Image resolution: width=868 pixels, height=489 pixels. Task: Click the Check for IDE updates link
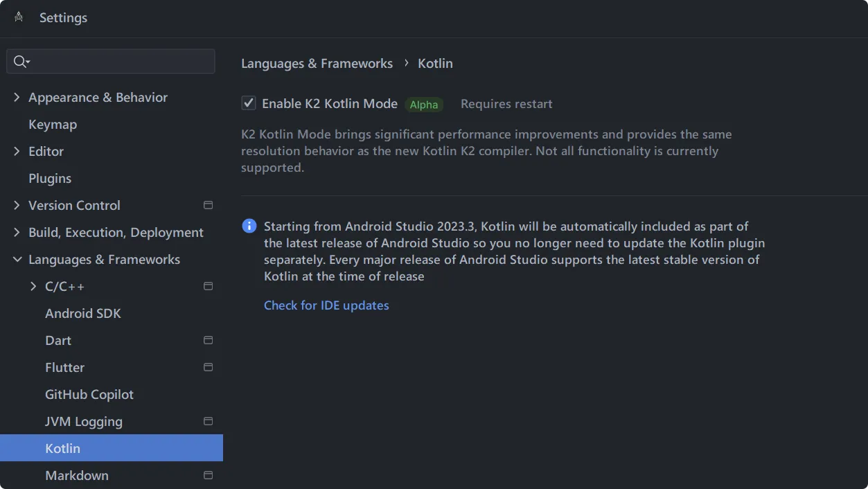[x=326, y=305]
